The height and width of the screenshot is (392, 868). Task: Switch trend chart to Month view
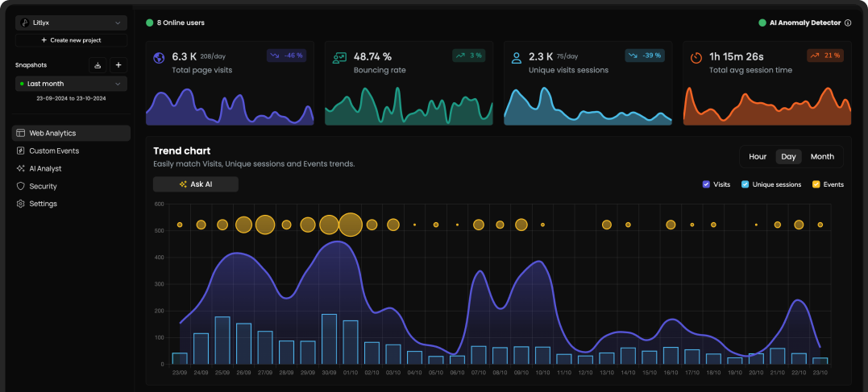[822, 157]
